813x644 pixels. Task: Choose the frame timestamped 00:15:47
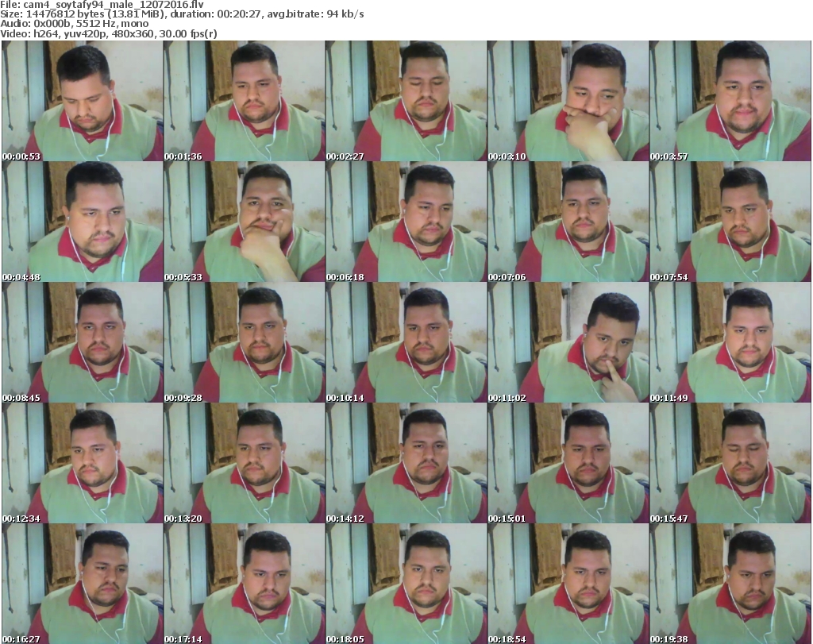click(x=730, y=463)
